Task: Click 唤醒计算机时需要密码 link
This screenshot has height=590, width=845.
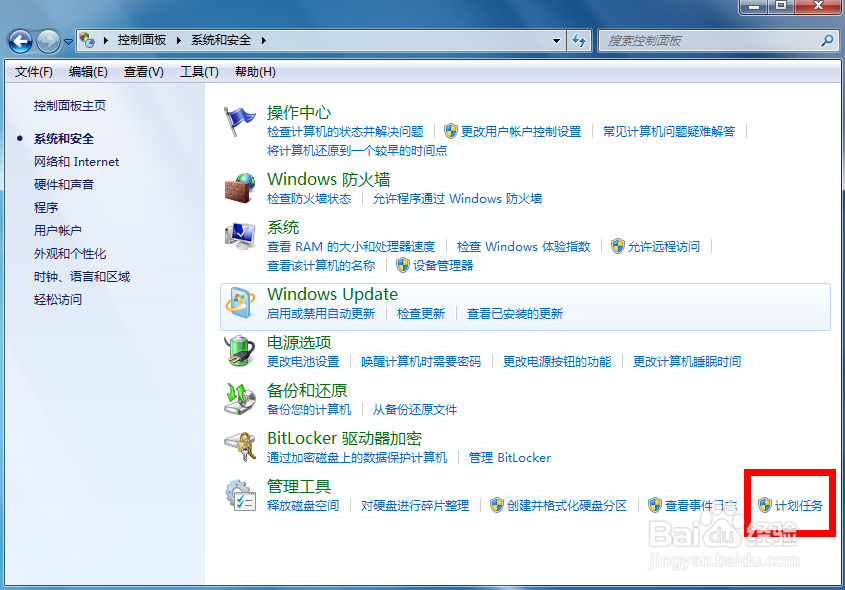Action: [x=421, y=362]
